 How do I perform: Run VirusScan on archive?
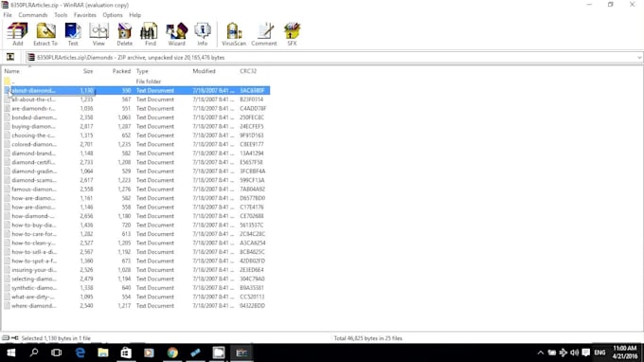coord(234,34)
